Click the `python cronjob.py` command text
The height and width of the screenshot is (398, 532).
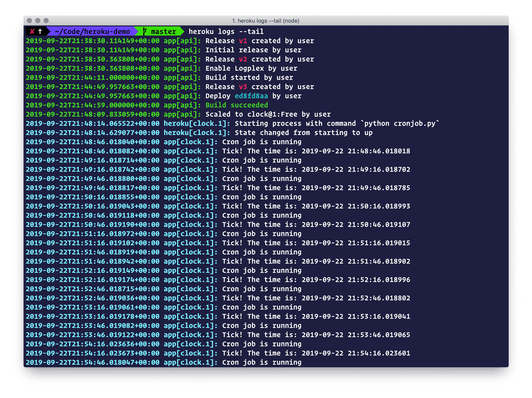pos(400,123)
